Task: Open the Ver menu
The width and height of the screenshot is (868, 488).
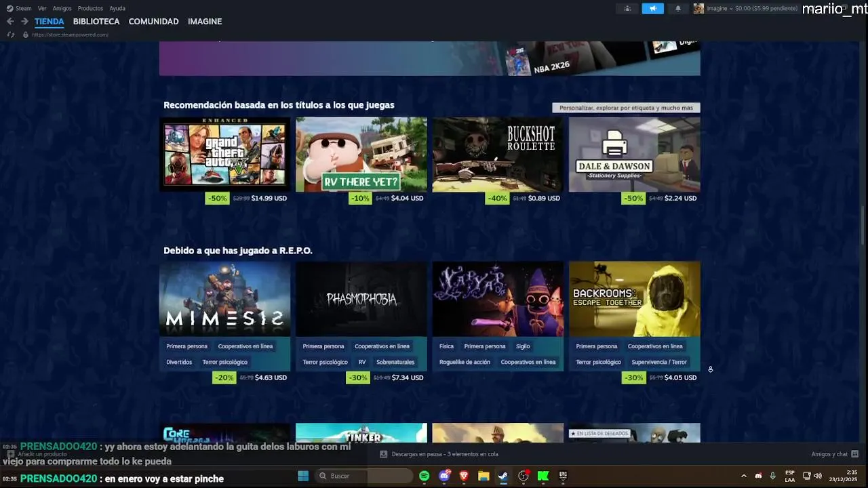Action: pyautogui.click(x=42, y=8)
